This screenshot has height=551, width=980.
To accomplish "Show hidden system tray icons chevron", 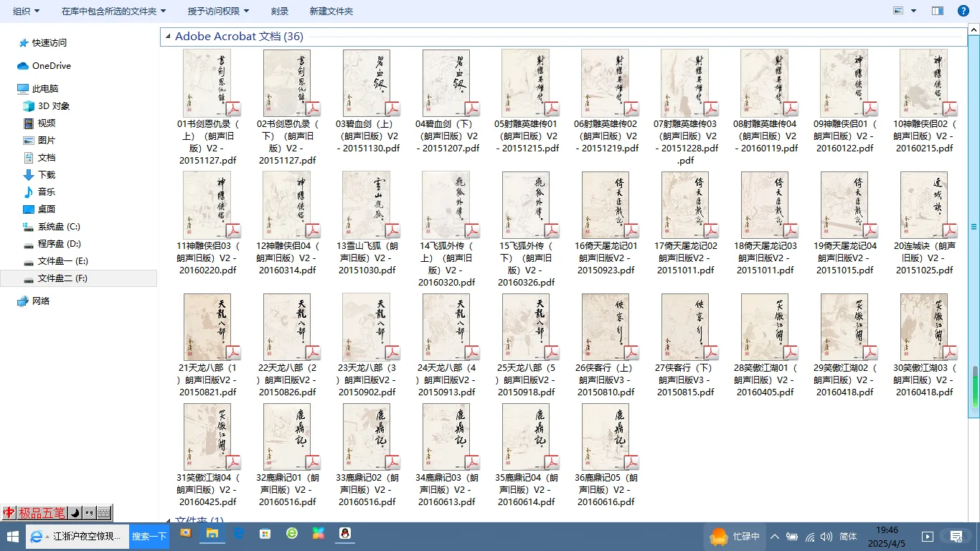I will click(775, 537).
